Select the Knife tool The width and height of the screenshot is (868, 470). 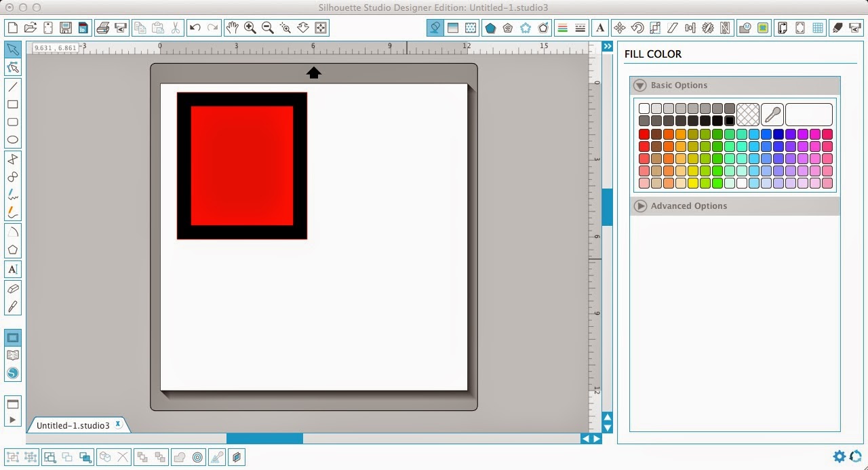[x=12, y=307]
